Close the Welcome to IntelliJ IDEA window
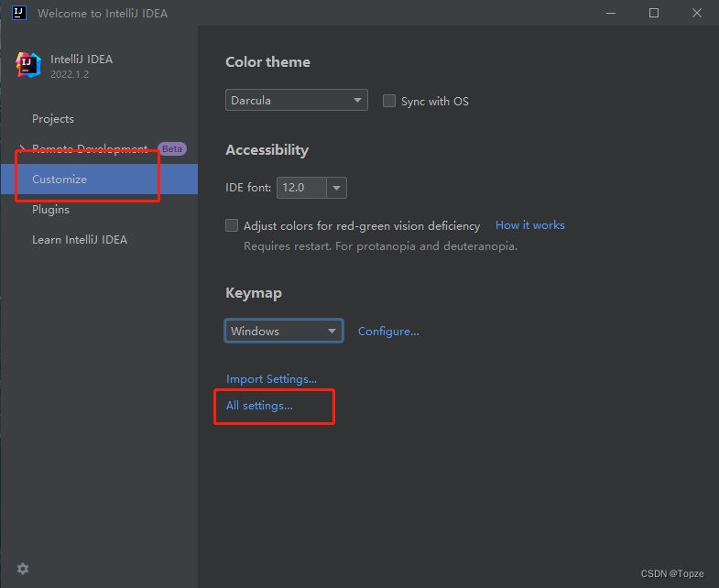The height and width of the screenshot is (588, 719). click(x=697, y=13)
